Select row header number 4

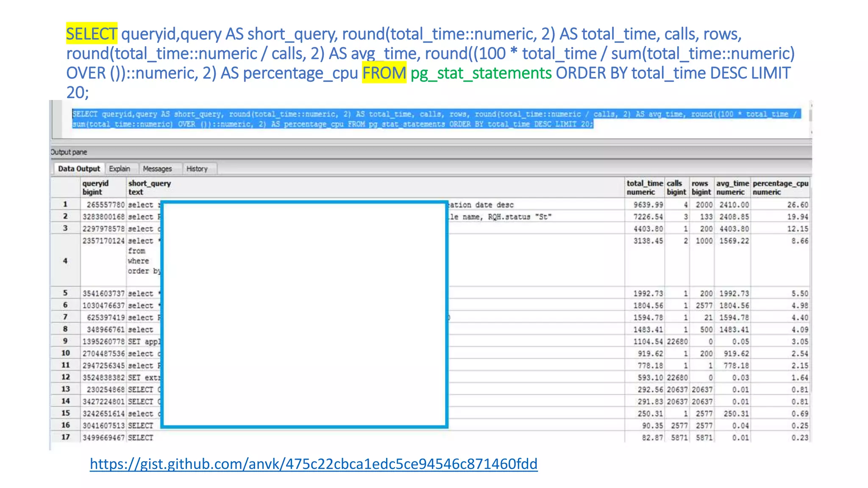tap(65, 261)
